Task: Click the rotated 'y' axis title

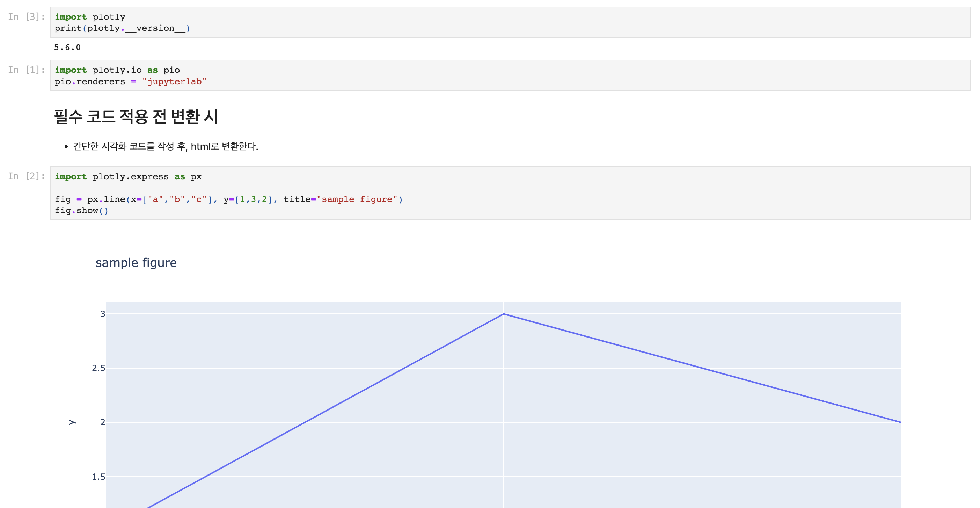Action: pos(72,422)
